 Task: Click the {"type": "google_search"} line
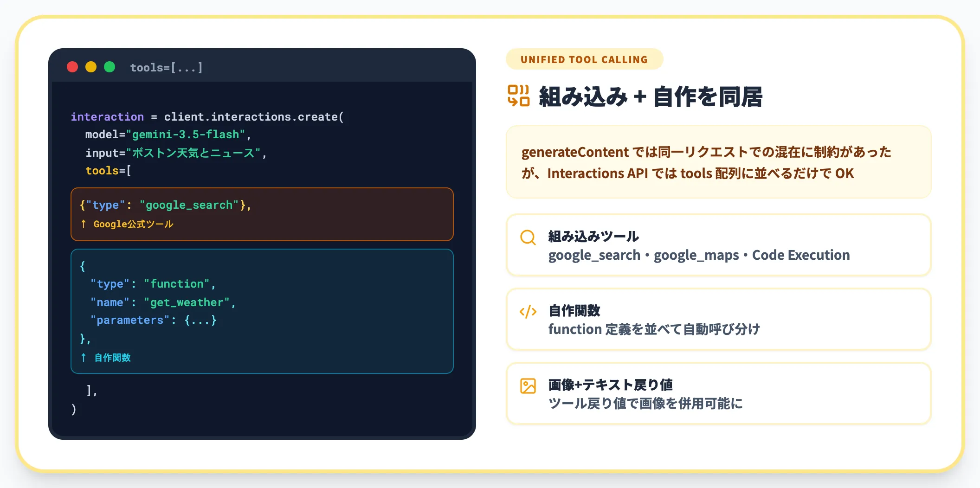(166, 205)
